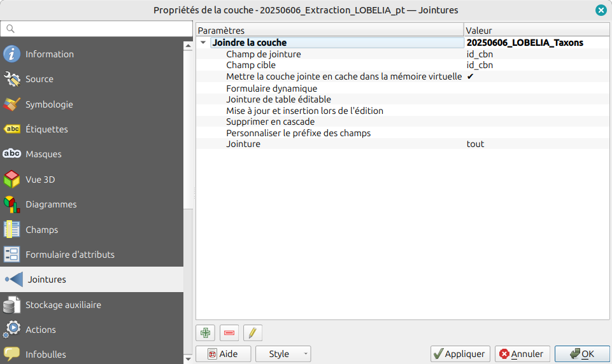Click the cache in virtual memory checkmark
This screenshot has width=612, height=364.
pyautogui.click(x=470, y=76)
